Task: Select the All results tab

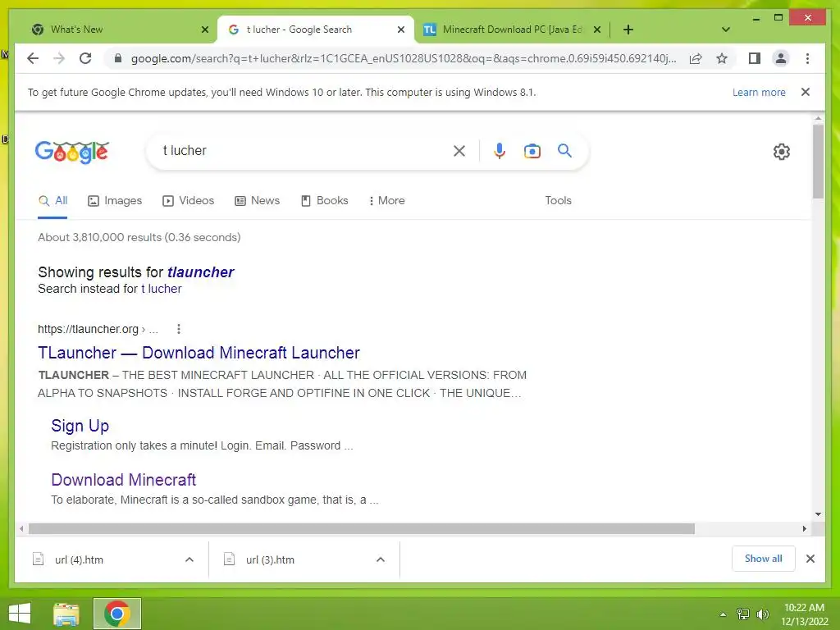Action: 53,201
